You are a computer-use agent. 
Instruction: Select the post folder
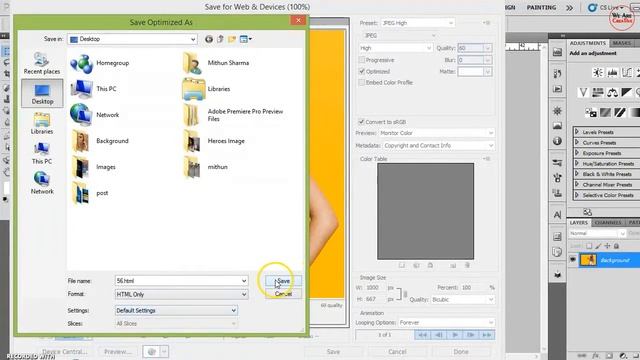[90, 193]
